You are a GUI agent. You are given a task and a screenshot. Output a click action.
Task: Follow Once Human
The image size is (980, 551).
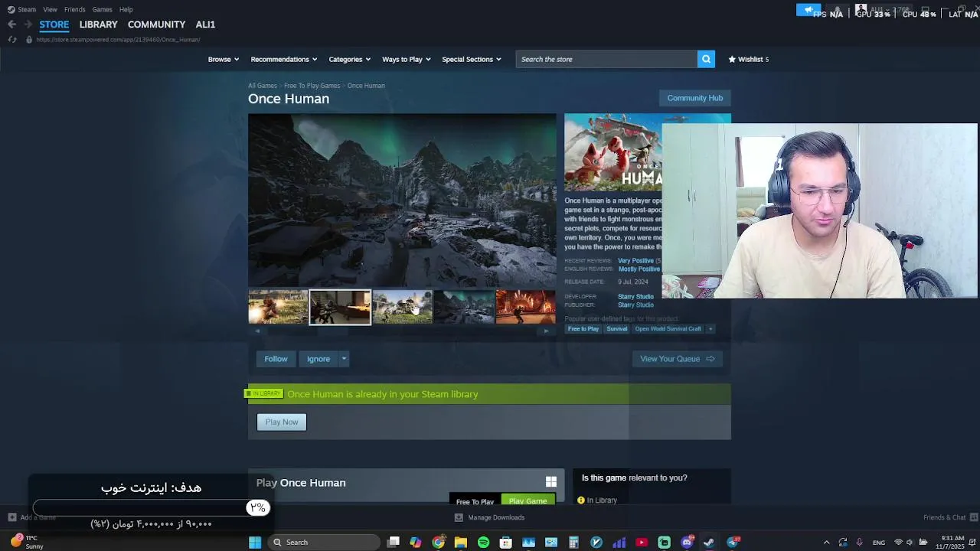click(276, 359)
